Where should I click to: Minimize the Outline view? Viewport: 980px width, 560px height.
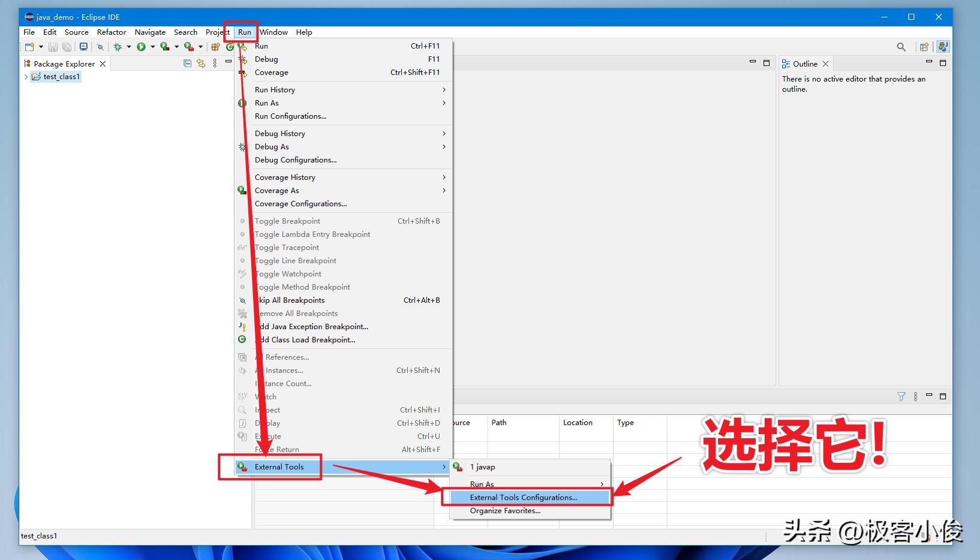928,63
